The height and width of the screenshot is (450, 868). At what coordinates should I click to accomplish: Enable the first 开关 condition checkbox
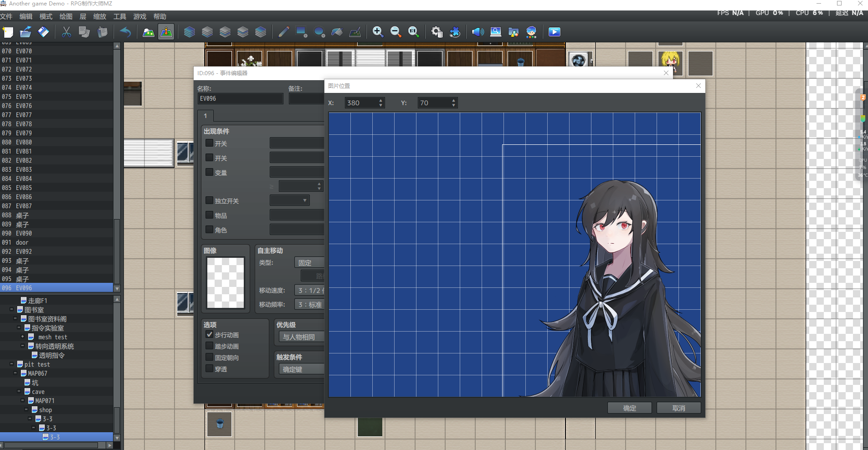click(210, 143)
